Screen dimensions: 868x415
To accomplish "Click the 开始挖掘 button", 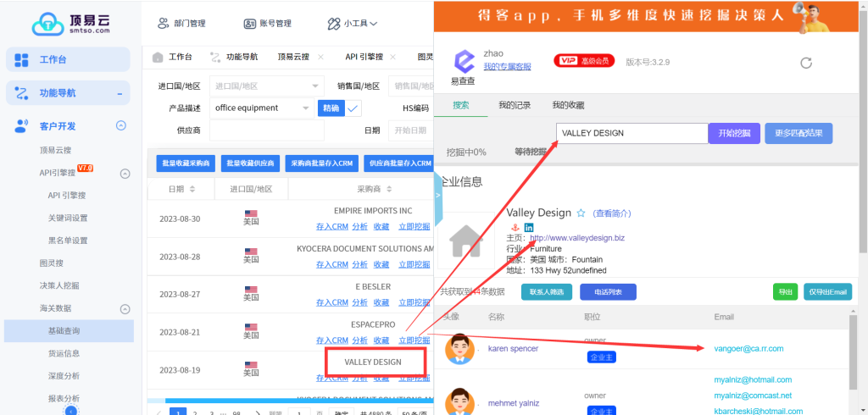I will pos(734,134).
